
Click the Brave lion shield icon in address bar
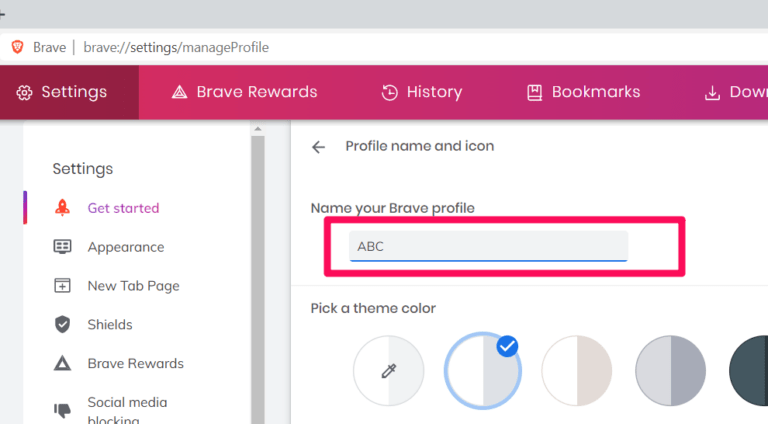[18, 47]
